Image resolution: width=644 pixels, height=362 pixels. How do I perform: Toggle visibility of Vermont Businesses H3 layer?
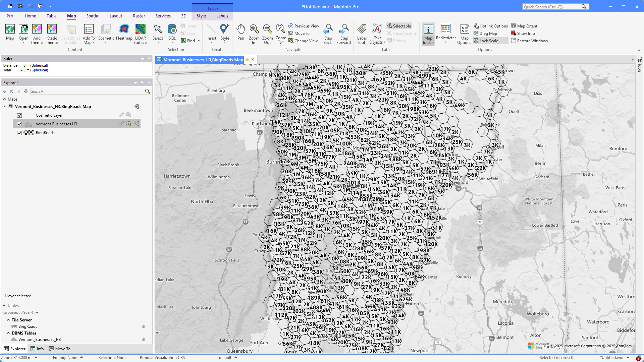[19, 124]
